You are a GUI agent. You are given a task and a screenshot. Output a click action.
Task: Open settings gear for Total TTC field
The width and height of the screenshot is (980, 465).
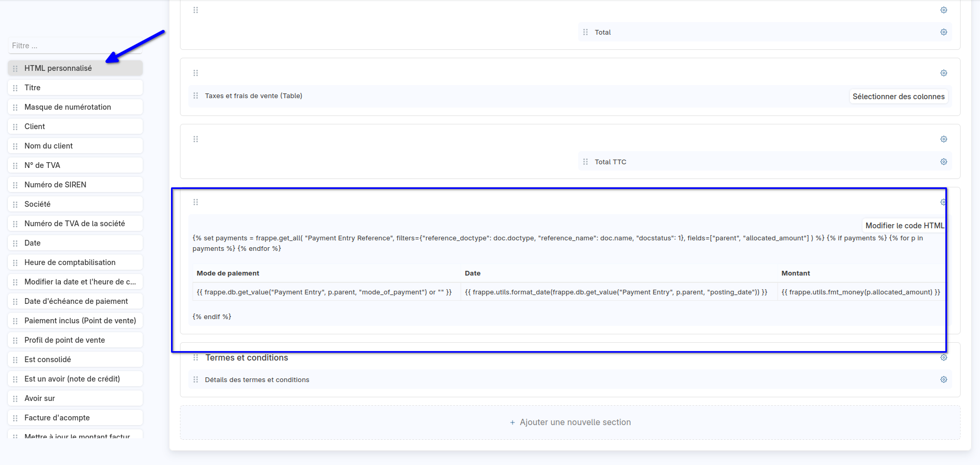coord(943,162)
